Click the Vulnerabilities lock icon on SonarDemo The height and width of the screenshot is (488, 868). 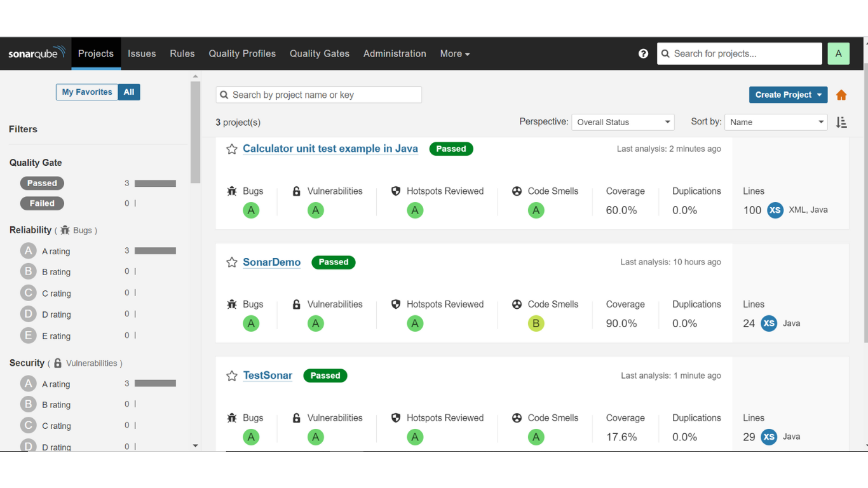click(296, 304)
